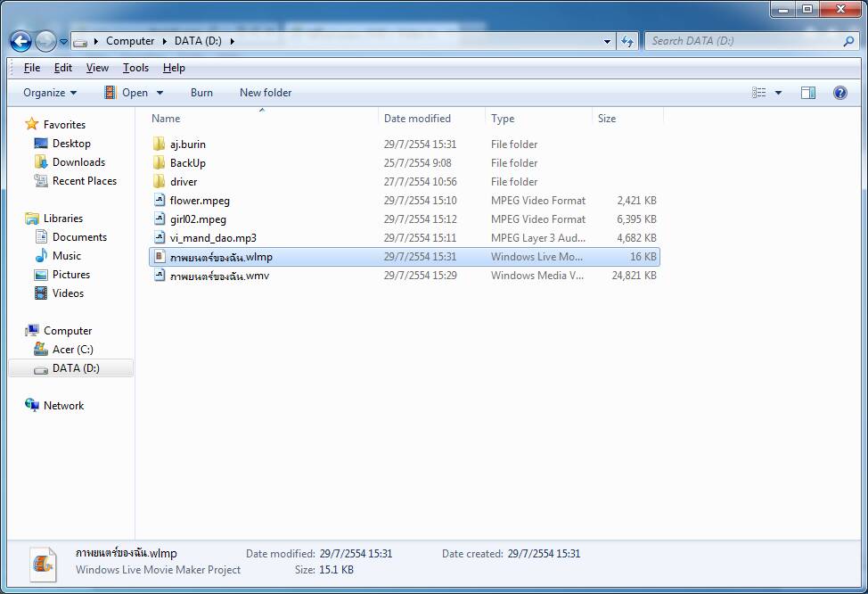Click Acer (C:) drive in sidebar
Image resolution: width=868 pixels, height=594 pixels.
[x=72, y=350]
